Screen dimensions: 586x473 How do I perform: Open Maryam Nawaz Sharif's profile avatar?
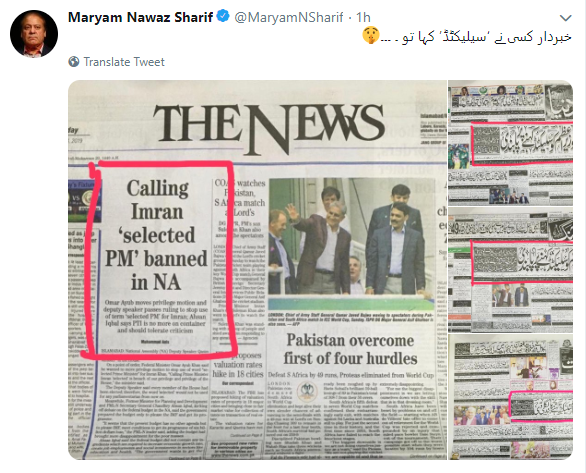click(34, 34)
